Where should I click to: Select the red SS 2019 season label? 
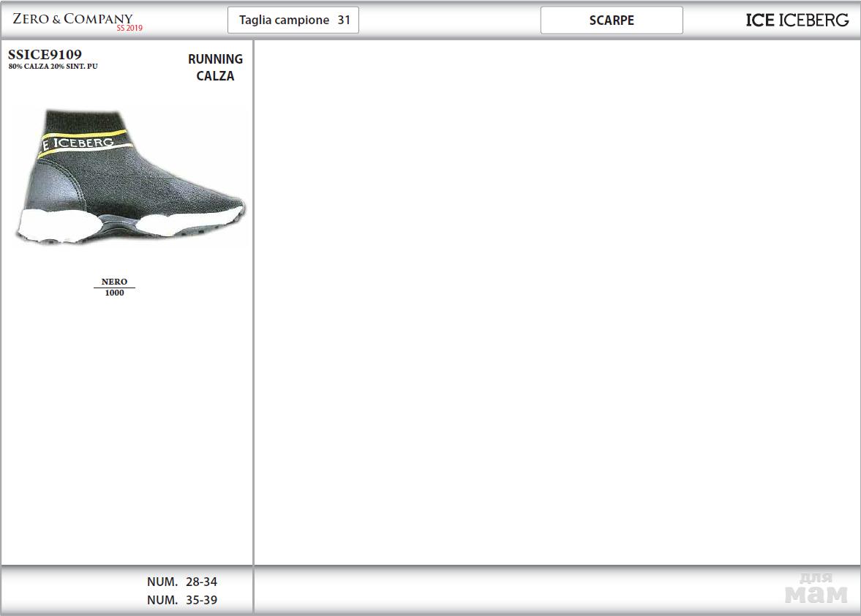[129, 29]
